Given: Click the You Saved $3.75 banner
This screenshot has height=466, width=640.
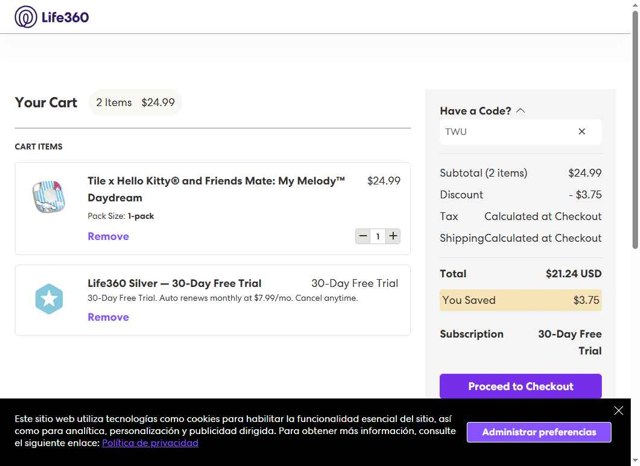Looking at the screenshot, I should [x=520, y=300].
